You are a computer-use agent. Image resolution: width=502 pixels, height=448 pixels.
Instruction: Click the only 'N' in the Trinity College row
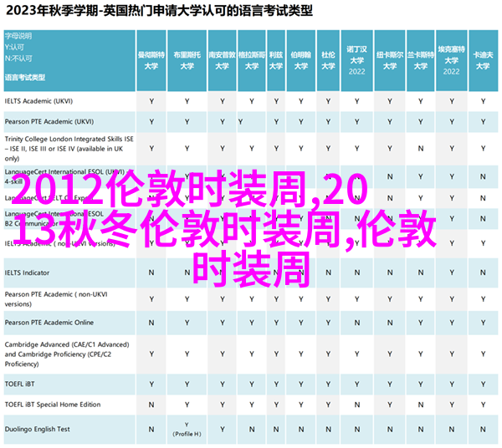tap(421, 149)
